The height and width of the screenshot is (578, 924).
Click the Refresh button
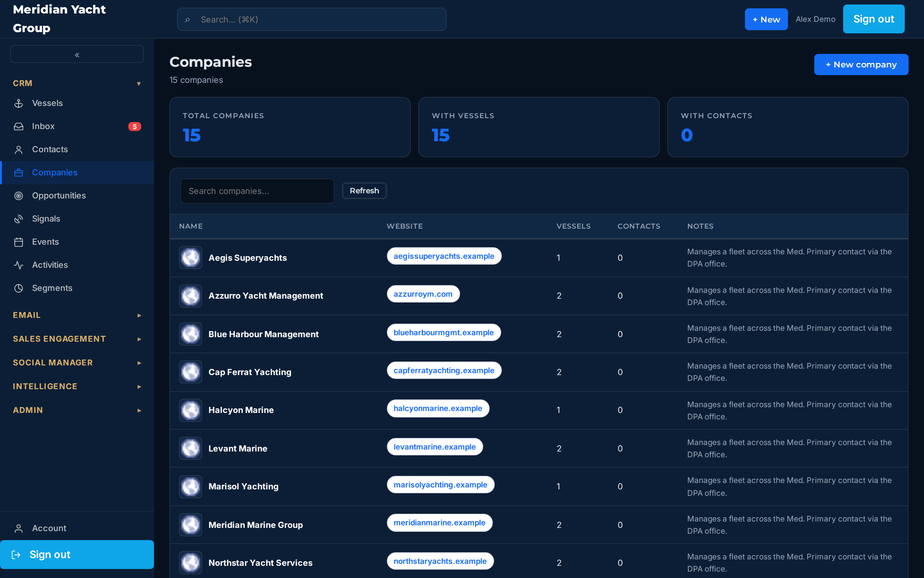(364, 191)
